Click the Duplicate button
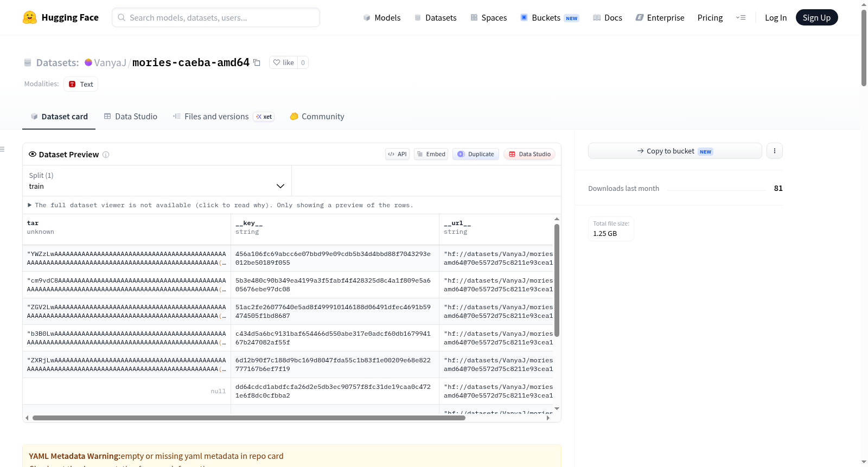 476,154
